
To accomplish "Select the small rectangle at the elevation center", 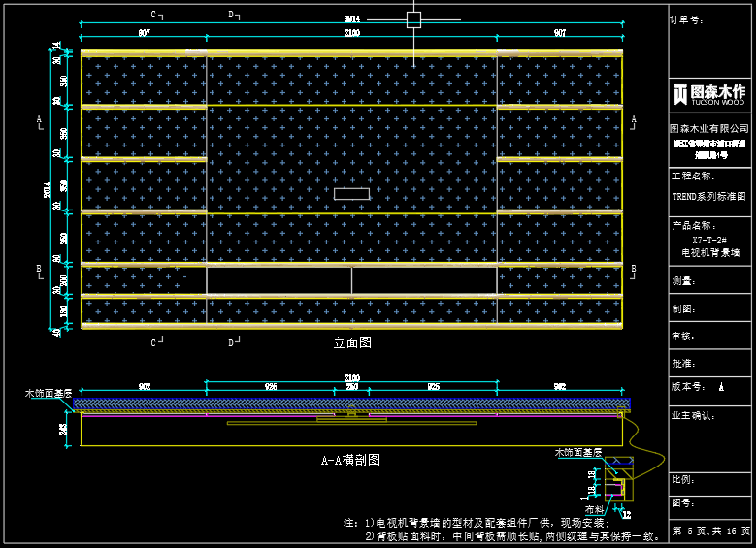I will click(x=351, y=193).
